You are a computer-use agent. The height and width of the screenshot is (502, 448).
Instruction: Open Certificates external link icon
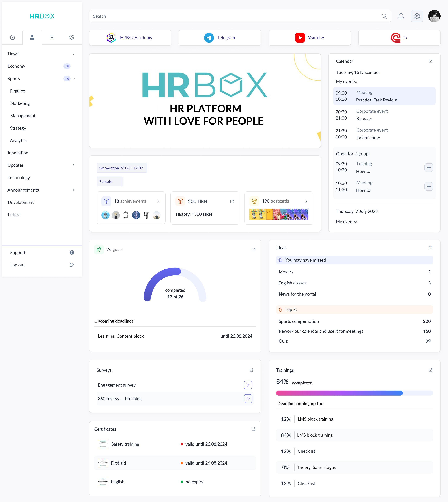pyautogui.click(x=254, y=429)
